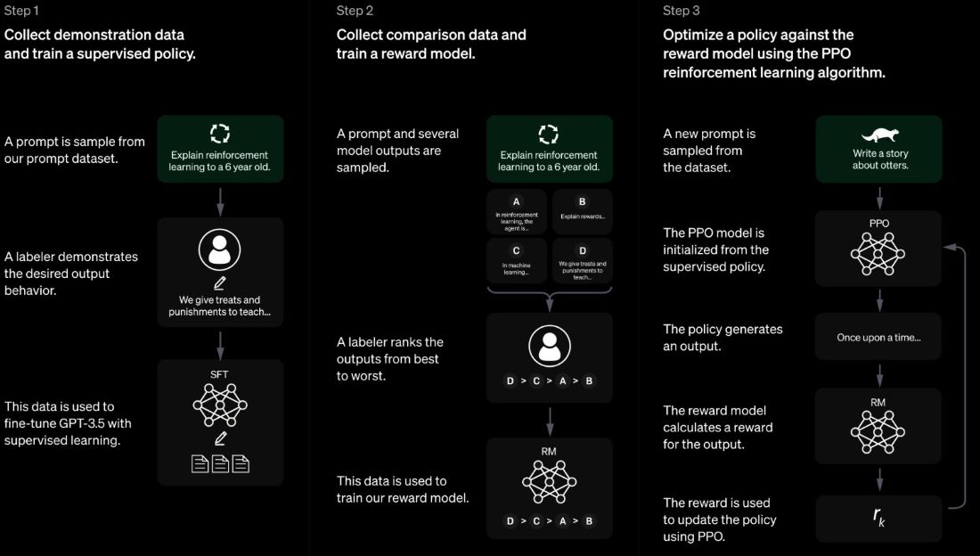Click the 'Once upon a time...' output box
The height and width of the screenshot is (556, 980).
click(x=878, y=338)
